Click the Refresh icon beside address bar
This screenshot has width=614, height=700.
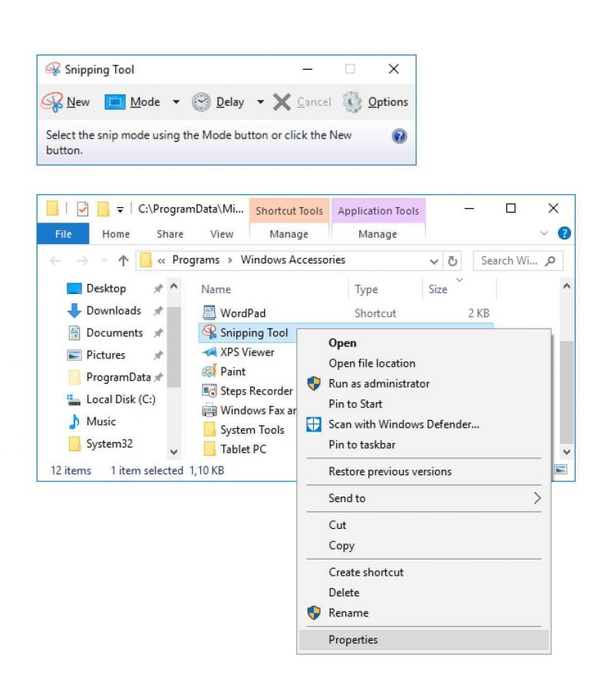pyautogui.click(x=452, y=261)
